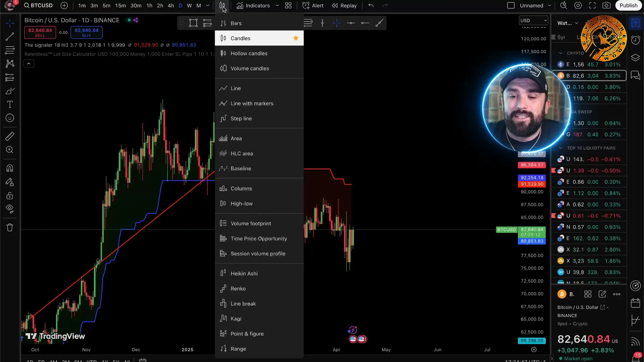Open the USD currency dropdown

(x=533, y=20)
